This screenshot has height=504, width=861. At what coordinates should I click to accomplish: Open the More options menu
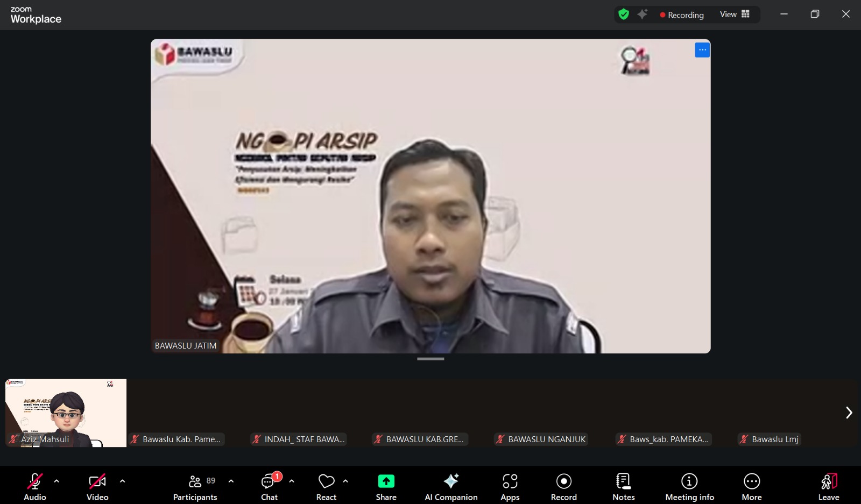(x=751, y=486)
